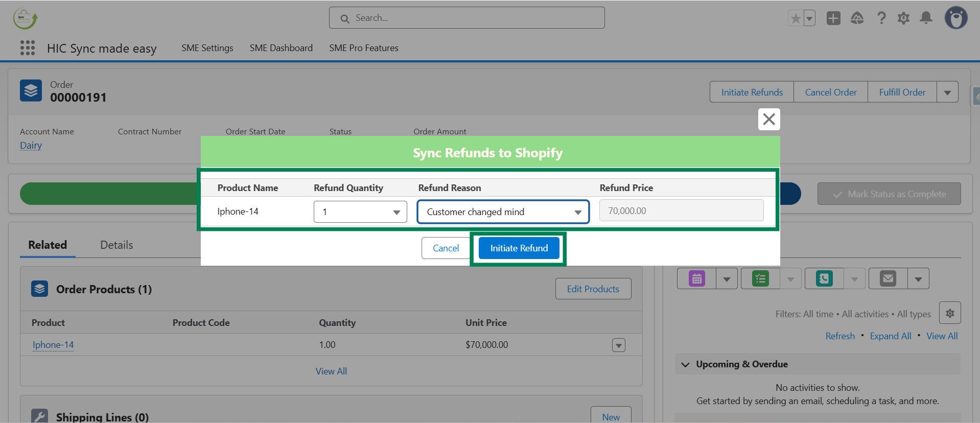Viewport: 980px width, 423px height.
Task: Click the New Event calendar icon
Action: pos(697,278)
